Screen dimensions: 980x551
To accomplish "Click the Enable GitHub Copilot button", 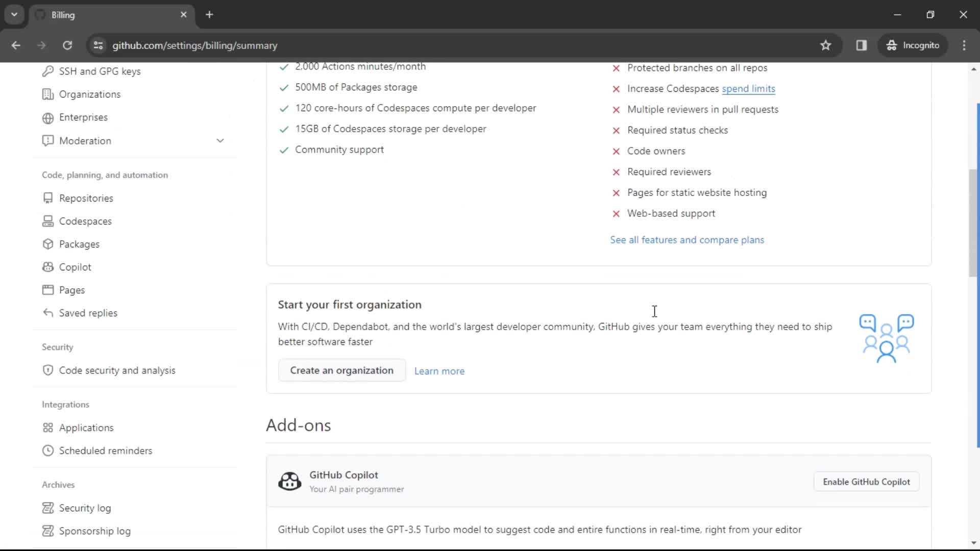I will coord(867,482).
